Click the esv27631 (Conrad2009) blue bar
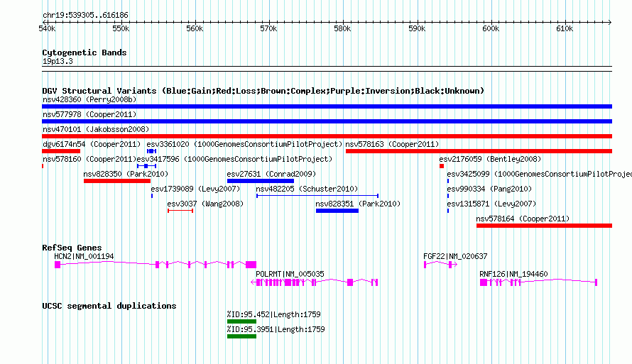 261,181
